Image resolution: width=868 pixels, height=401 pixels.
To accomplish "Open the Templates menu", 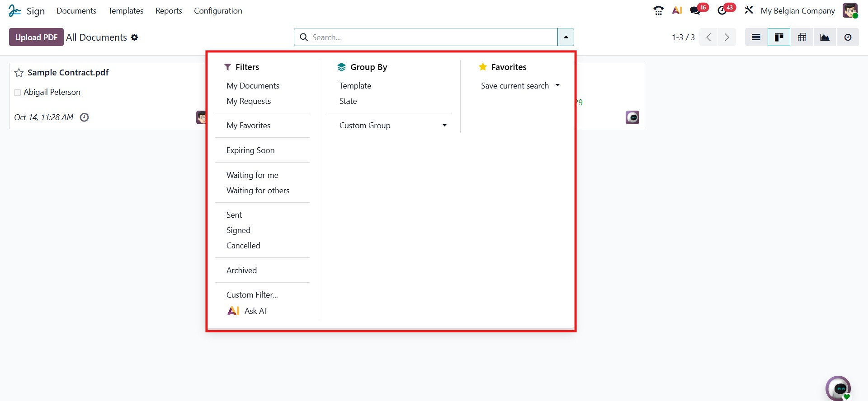I will tap(126, 11).
